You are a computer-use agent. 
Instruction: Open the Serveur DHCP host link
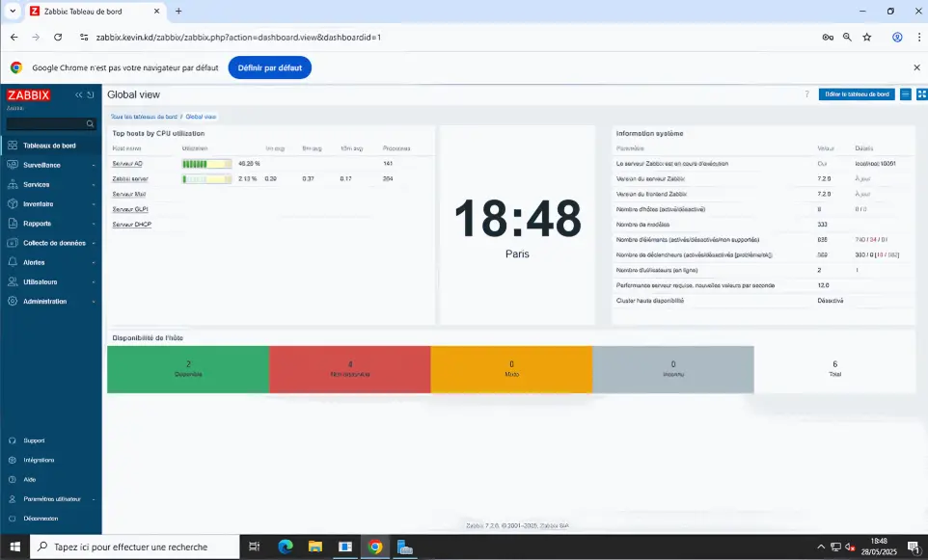pyautogui.click(x=132, y=225)
